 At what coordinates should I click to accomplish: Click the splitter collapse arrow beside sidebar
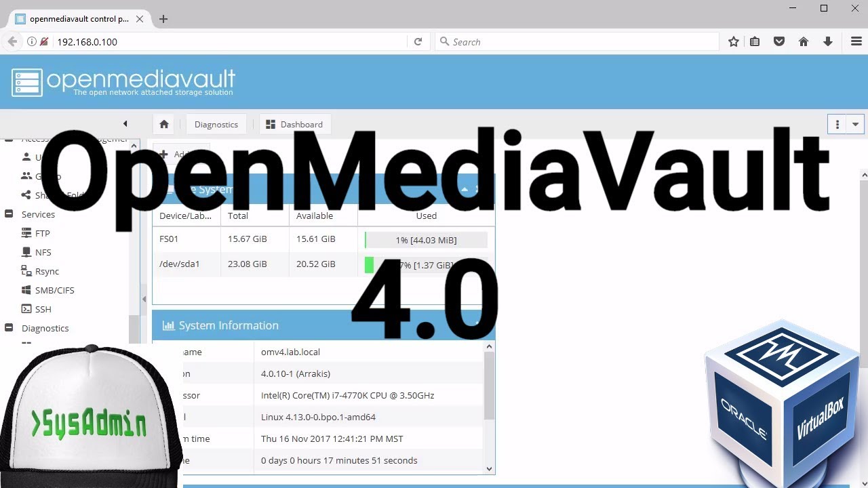click(x=144, y=299)
